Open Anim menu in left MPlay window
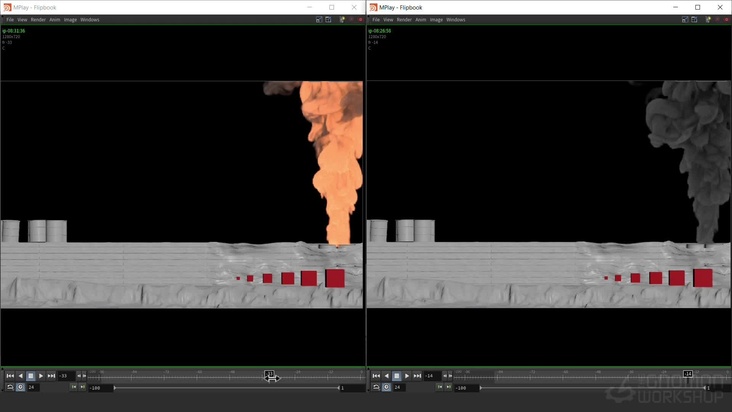732x412 pixels. pyautogui.click(x=55, y=20)
